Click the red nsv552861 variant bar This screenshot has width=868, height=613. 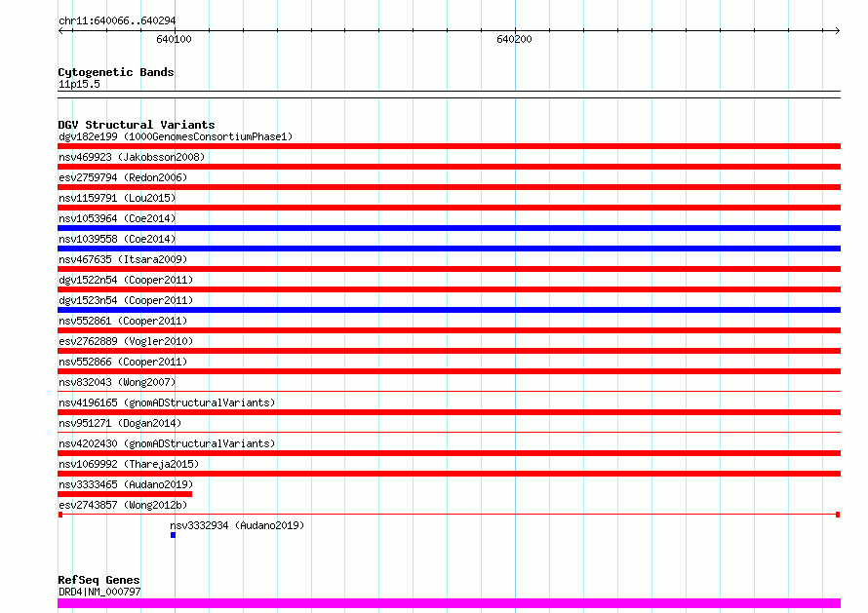[449, 330]
